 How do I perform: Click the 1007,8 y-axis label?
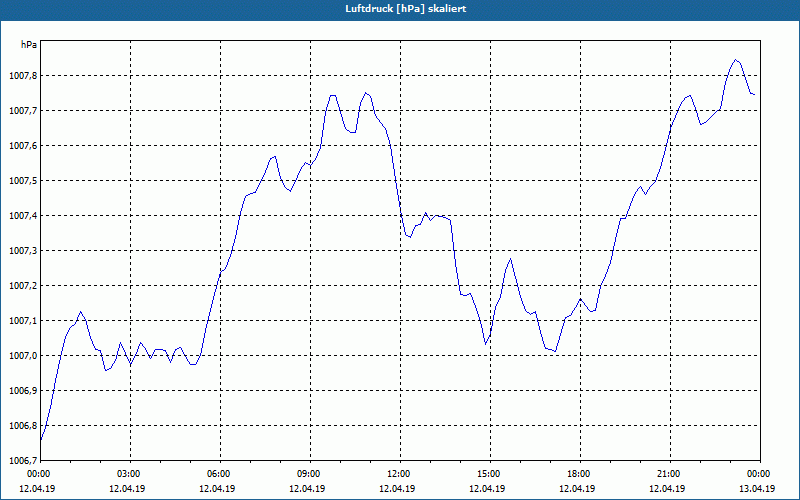(22, 76)
